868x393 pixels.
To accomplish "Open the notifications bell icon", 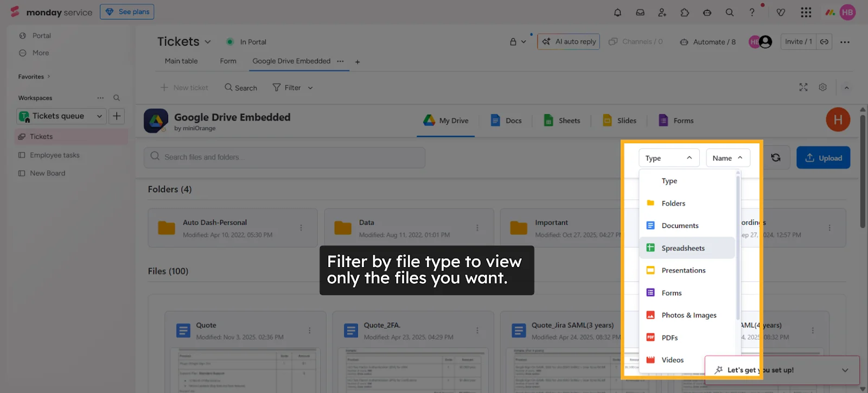I will pos(617,12).
